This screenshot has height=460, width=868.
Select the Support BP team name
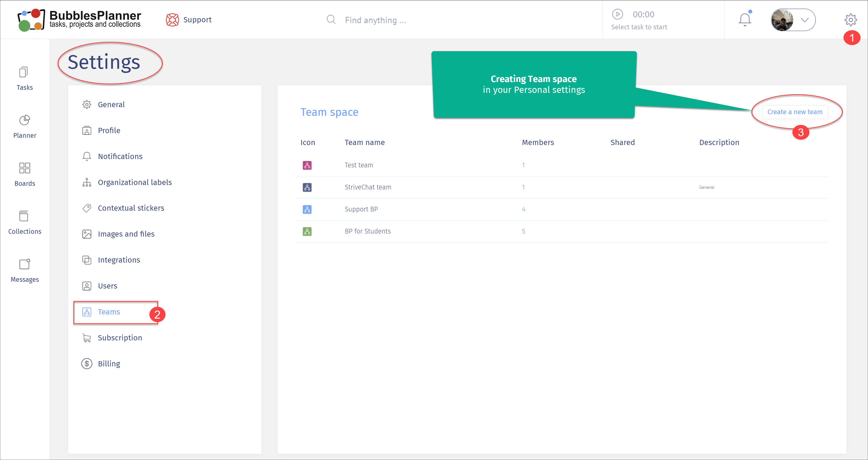pyautogui.click(x=361, y=209)
